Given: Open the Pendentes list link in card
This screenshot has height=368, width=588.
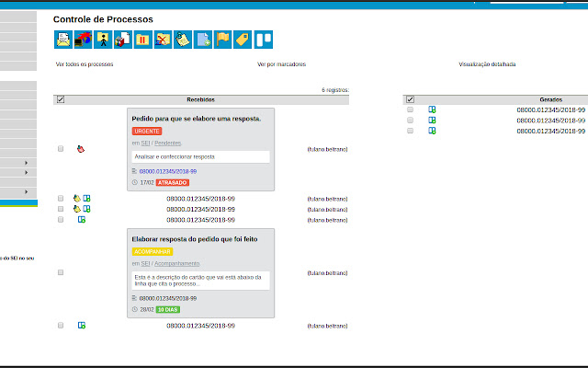Looking at the screenshot, I should click(167, 144).
